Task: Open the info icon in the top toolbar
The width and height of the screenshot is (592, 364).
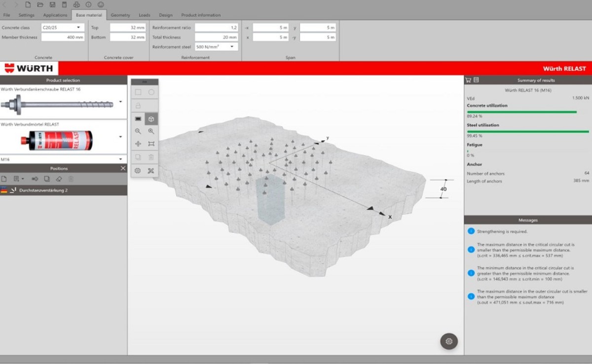Action: (88, 5)
